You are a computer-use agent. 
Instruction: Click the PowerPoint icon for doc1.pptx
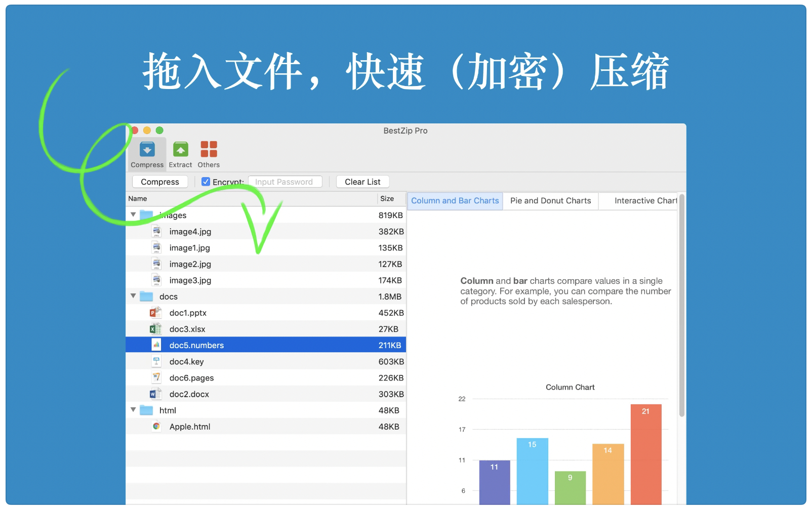(155, 313)
